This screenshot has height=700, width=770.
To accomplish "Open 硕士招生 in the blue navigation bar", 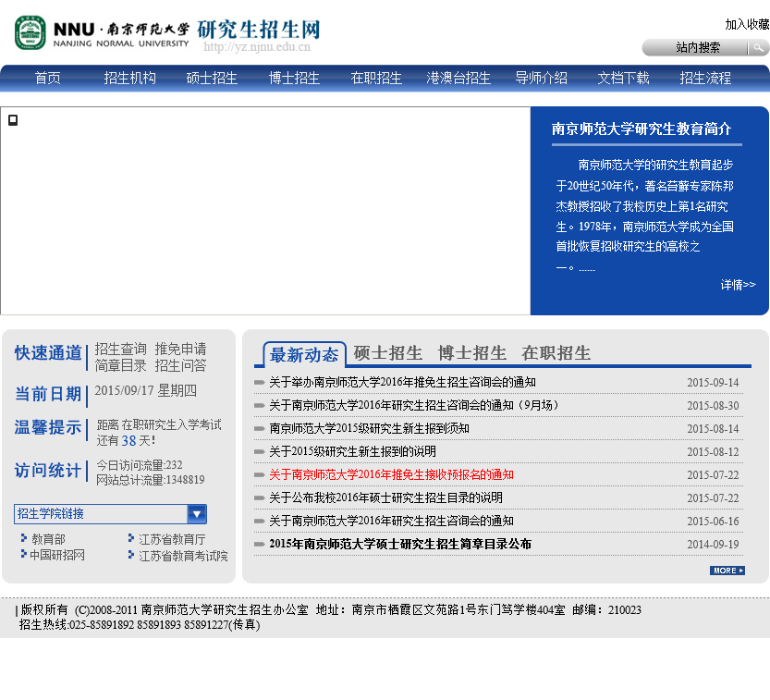I will tap(212, 78).
